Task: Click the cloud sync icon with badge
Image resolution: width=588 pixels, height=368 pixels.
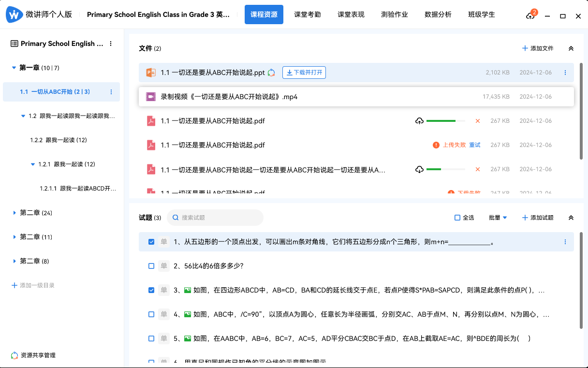Action: click(x=530, y=15)
